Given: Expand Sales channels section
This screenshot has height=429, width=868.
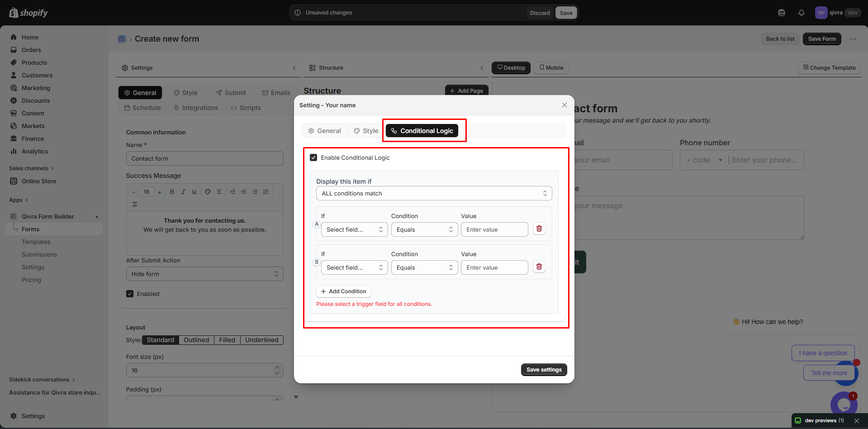Looking at the screenshot, I should [x=31, y=168].
